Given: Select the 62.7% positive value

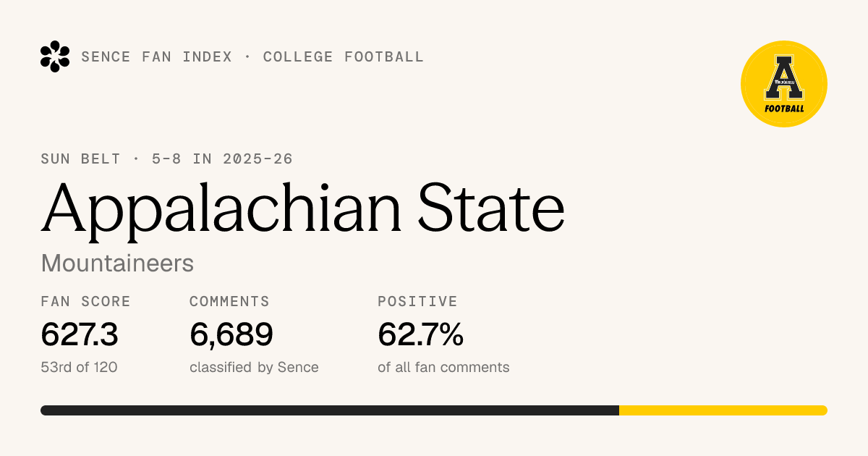Looking at the screenshot, I should [x=420, y=334].
